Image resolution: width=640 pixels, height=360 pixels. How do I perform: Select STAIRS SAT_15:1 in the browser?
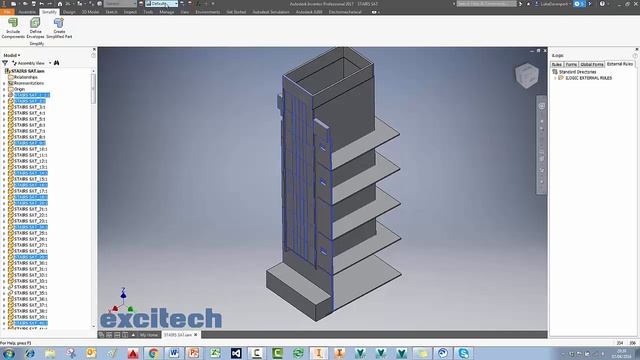(31, 179)
